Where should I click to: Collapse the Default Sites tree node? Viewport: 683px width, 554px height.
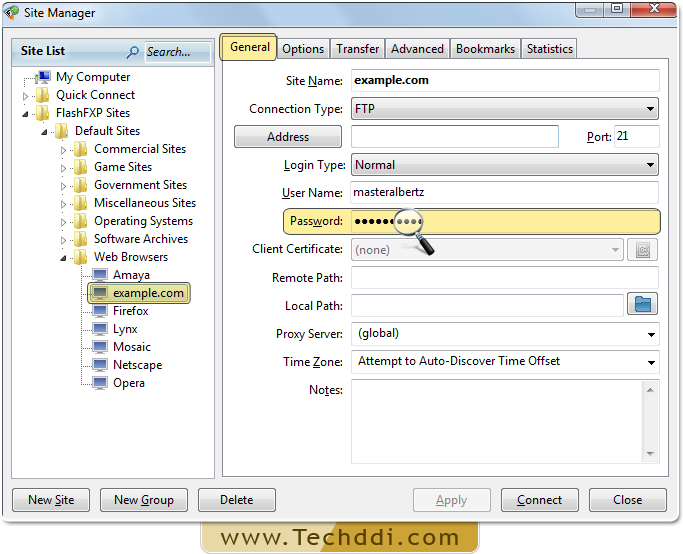(44, 132)
